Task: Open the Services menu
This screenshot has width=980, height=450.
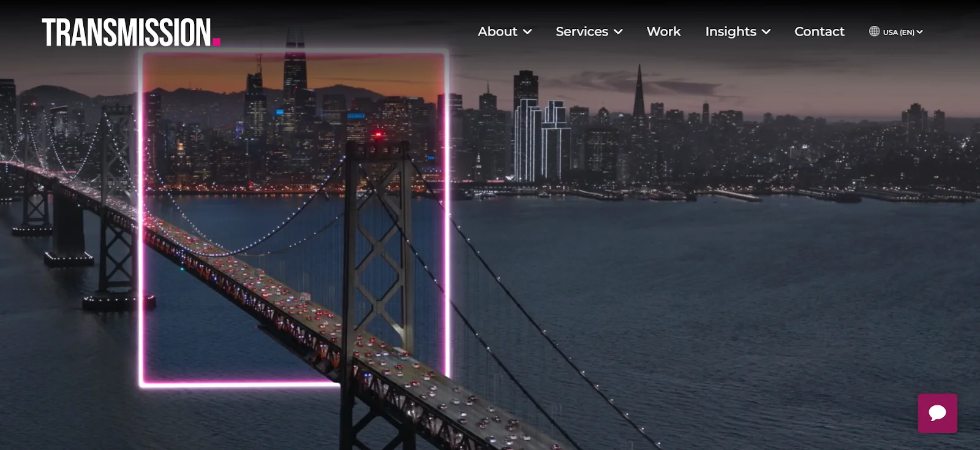Action: coord(582,31)
